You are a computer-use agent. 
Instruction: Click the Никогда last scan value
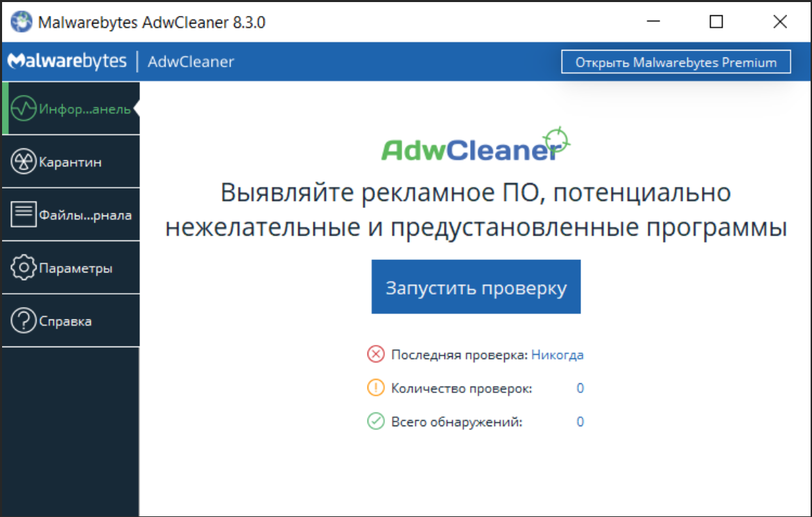coord(558,355)
